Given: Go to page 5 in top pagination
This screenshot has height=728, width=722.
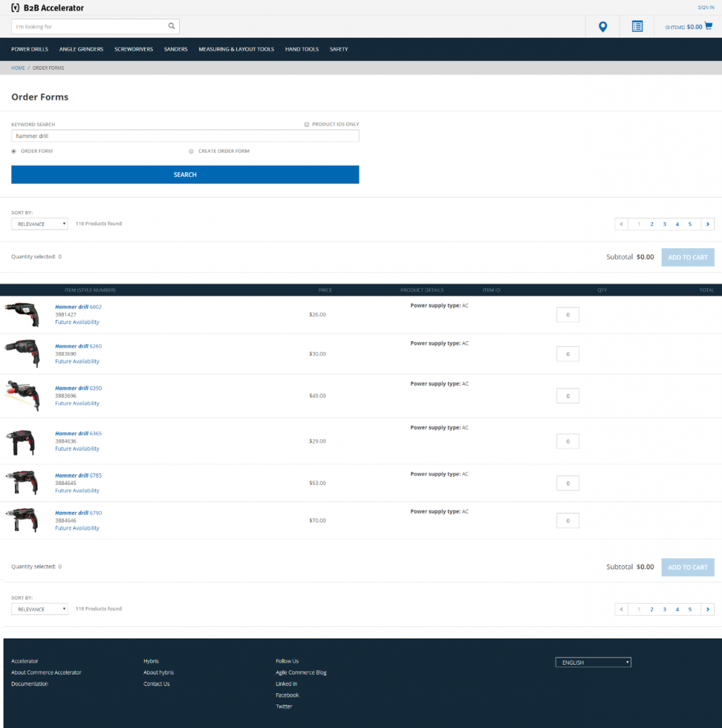Looking at the screenshot, I should [690, 224].
